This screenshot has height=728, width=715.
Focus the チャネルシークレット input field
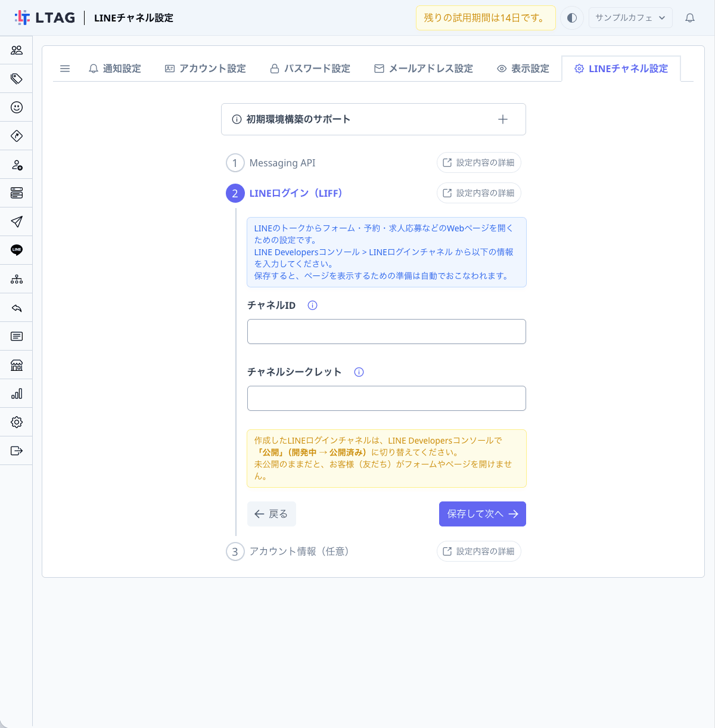(x=387, y=398)
